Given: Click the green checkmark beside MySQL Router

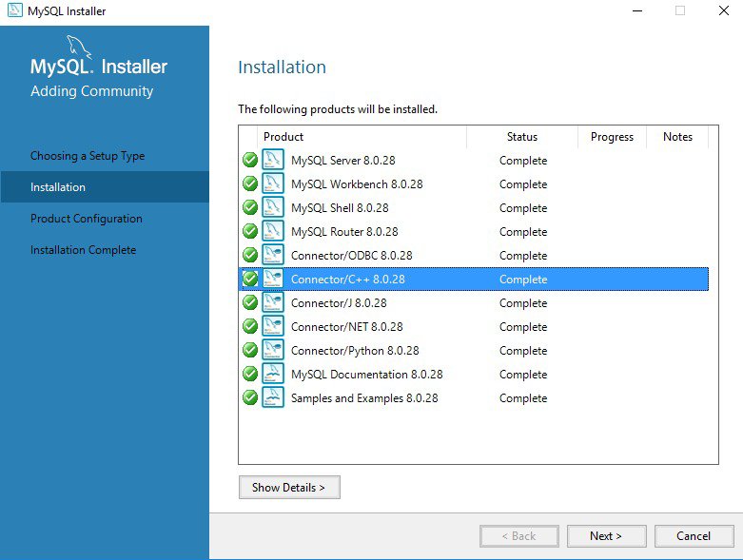Looking at the screenshot, I should click(x=250, y=231).
